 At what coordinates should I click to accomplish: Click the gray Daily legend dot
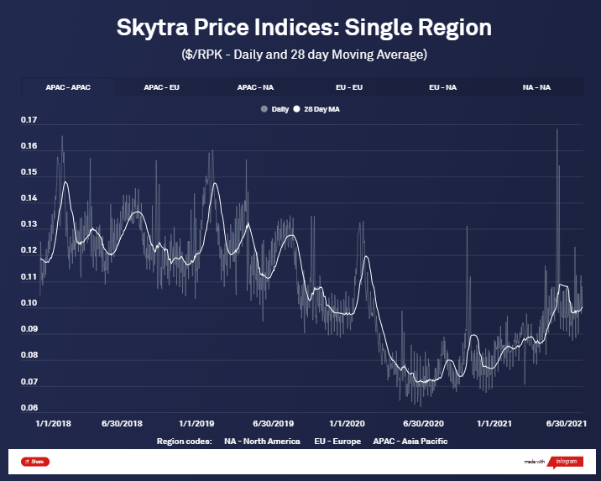pos(264,107)
